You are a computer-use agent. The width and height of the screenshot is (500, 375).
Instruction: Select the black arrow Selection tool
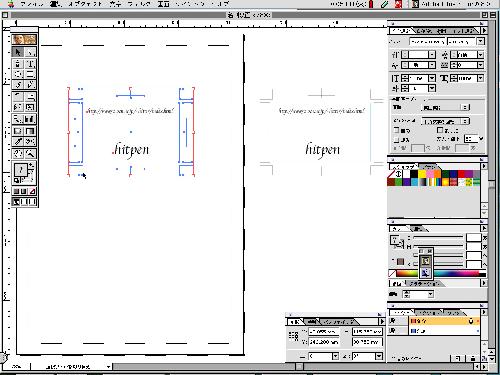pos(18,52)
